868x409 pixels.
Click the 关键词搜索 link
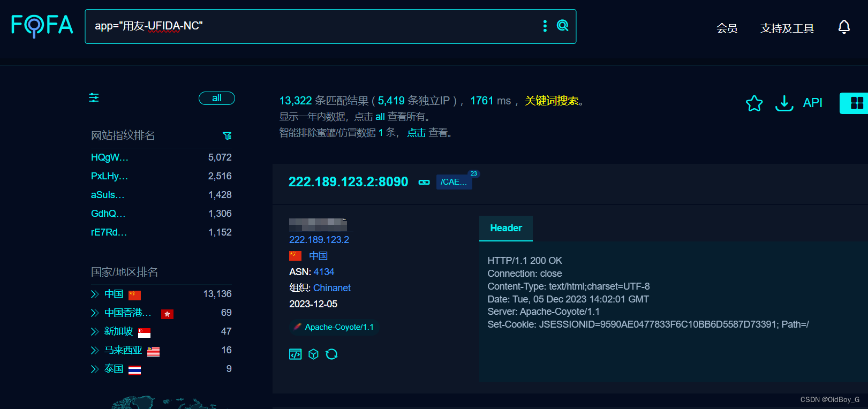[x=552, y=101]
